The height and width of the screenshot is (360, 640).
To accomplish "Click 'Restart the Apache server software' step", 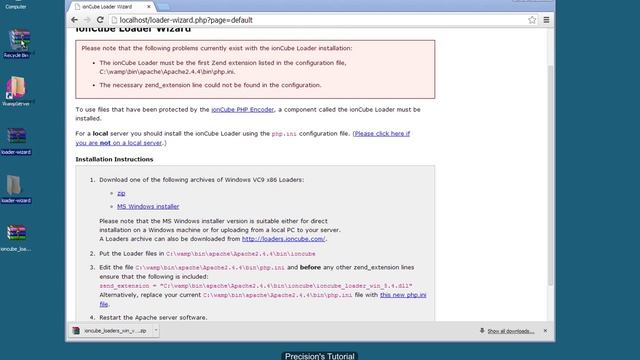I will pos(153,317).
